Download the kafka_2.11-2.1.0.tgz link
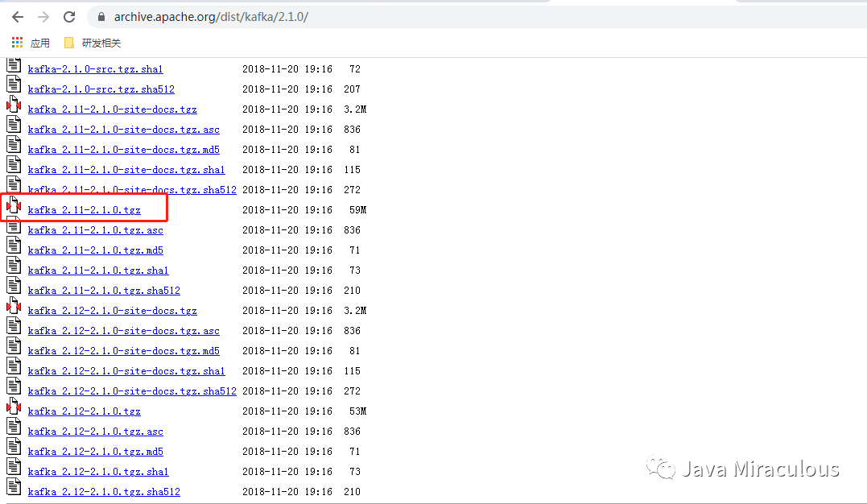 [x=84, y=210]
